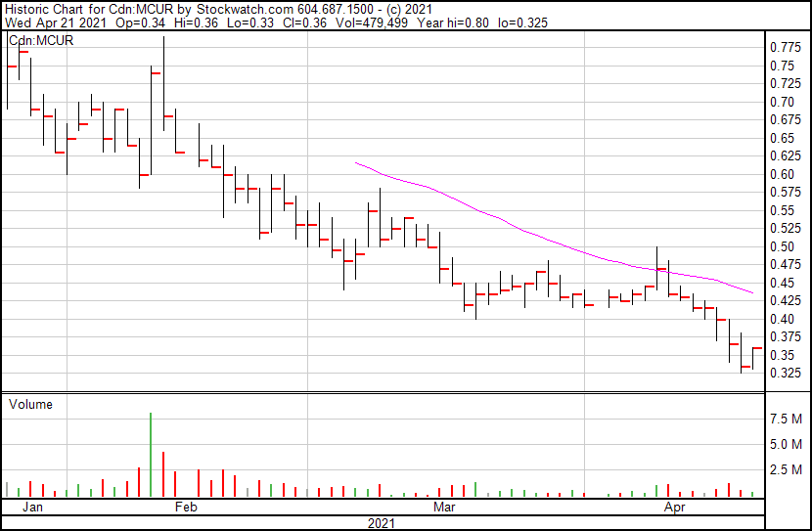Image resolution: width=812 pixels, height=531 pixels.
Task: Click the 0.525 price axis label
Action: click(785, 228)
